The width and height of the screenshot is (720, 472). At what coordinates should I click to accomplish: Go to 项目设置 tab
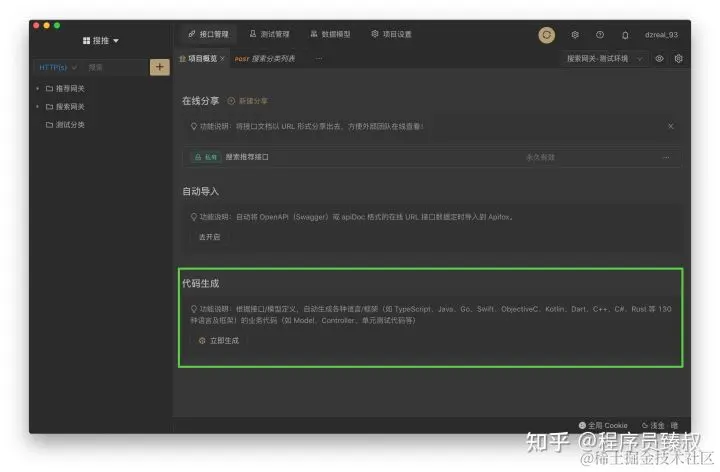[391, 34]
